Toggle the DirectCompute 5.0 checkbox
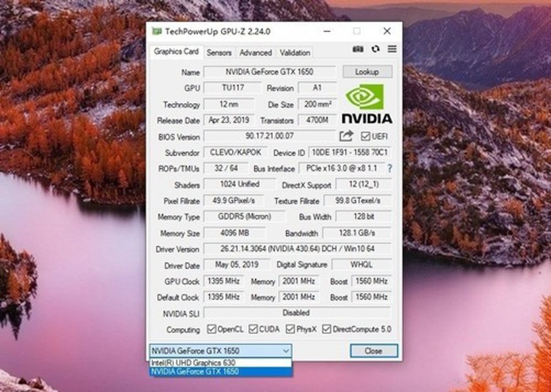The image size is (551, 392). coord(327,329)
